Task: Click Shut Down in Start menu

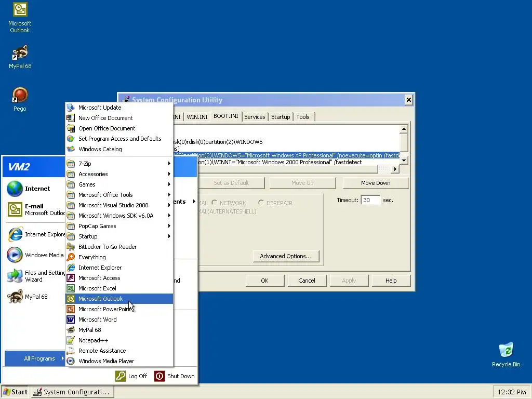Action: [175, 376]
